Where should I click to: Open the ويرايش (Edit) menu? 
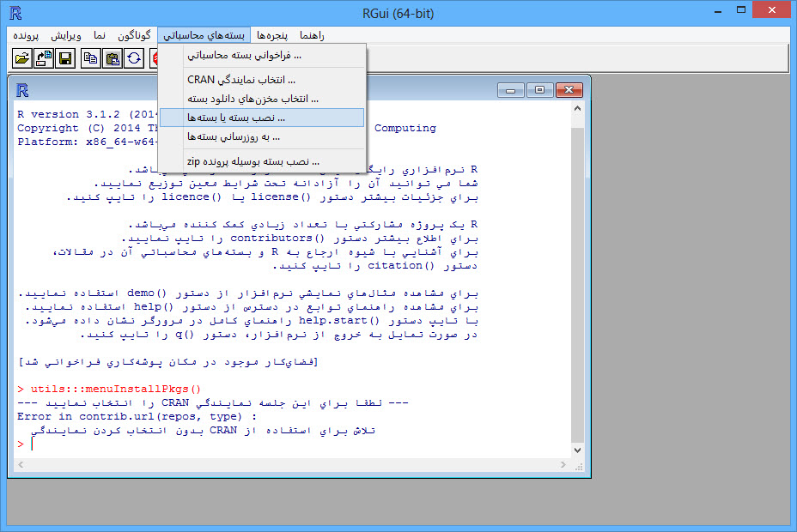click(66, 35)
